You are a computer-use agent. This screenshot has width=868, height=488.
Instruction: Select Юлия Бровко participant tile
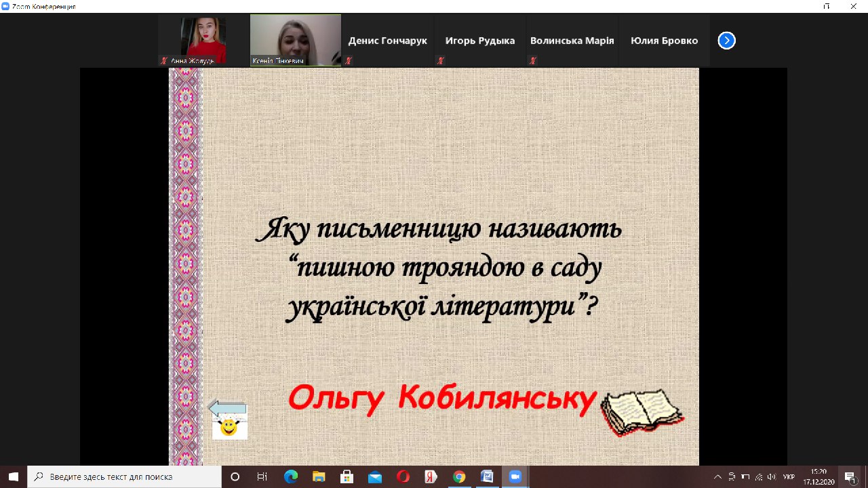coord(664,41)
